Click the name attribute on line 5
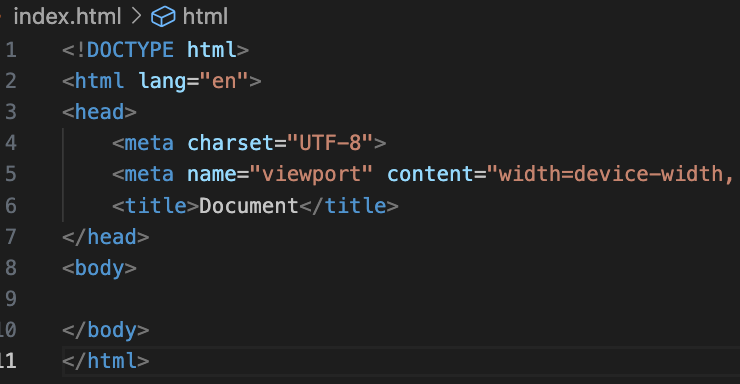The image size is (740, 384). point(212,174)
